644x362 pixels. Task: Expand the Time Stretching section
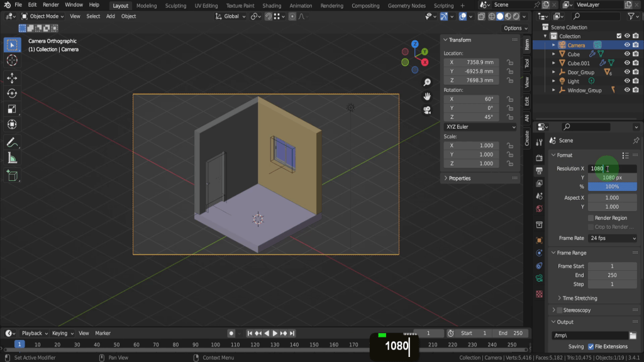coord(579,298)
